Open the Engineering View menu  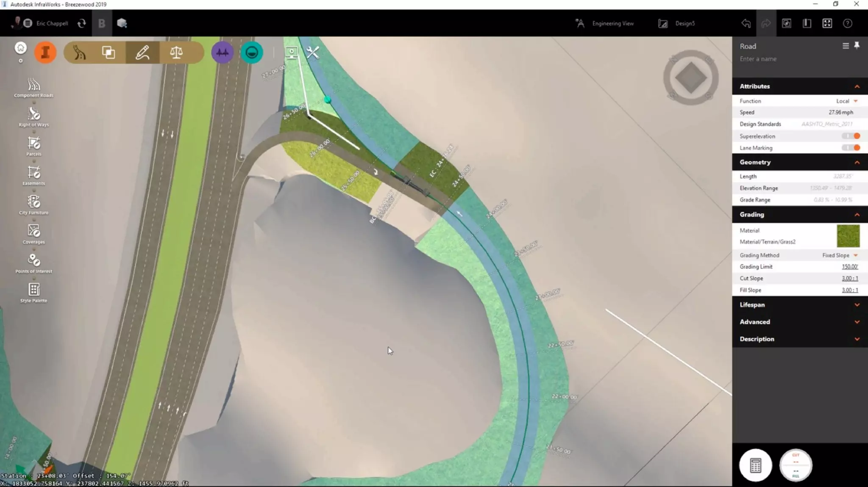[605, 23]
